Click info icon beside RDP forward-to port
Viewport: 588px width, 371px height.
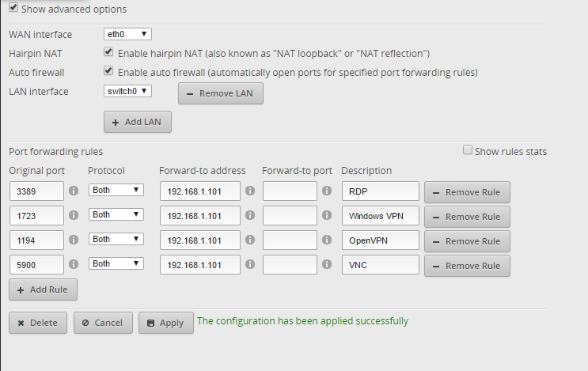pyautogui.click(x=326, y=191)
